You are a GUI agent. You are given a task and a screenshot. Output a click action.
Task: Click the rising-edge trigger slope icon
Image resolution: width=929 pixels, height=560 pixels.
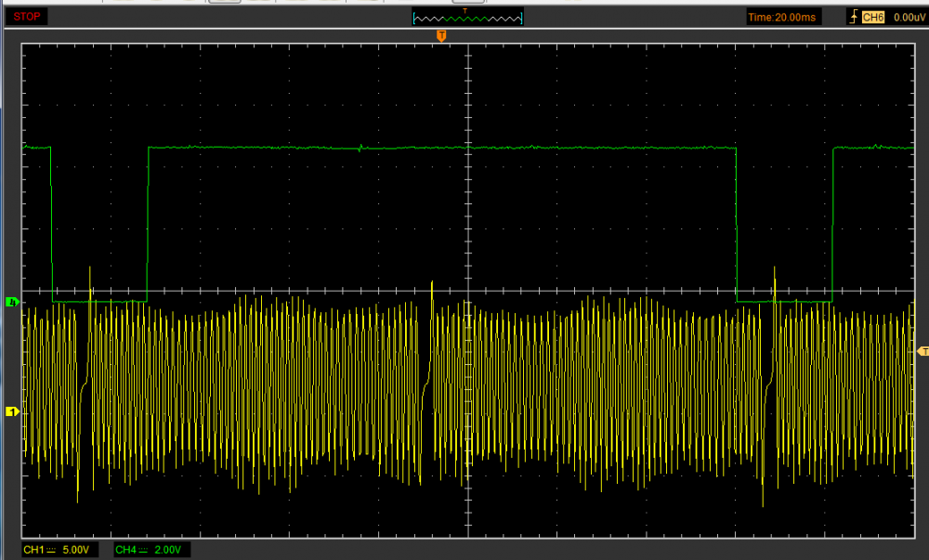coord(853,17)
